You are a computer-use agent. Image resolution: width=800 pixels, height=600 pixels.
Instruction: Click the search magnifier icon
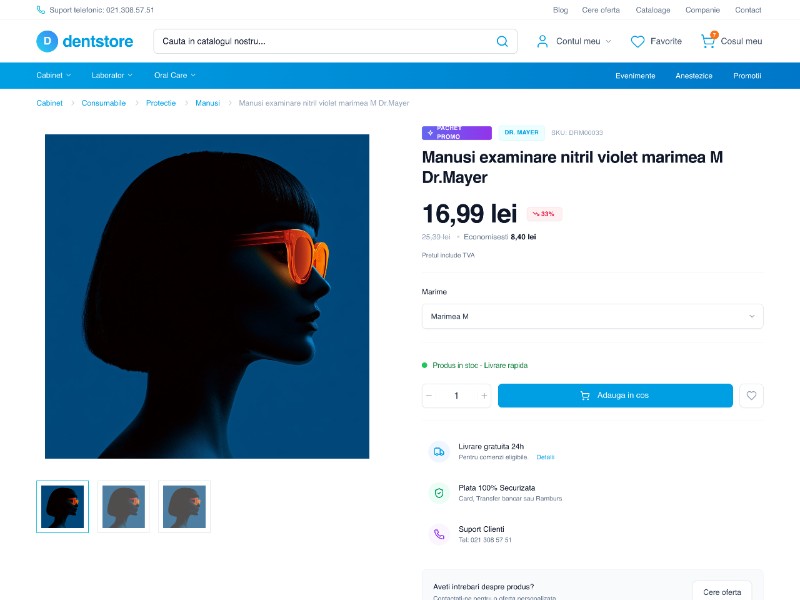[502, 41]
